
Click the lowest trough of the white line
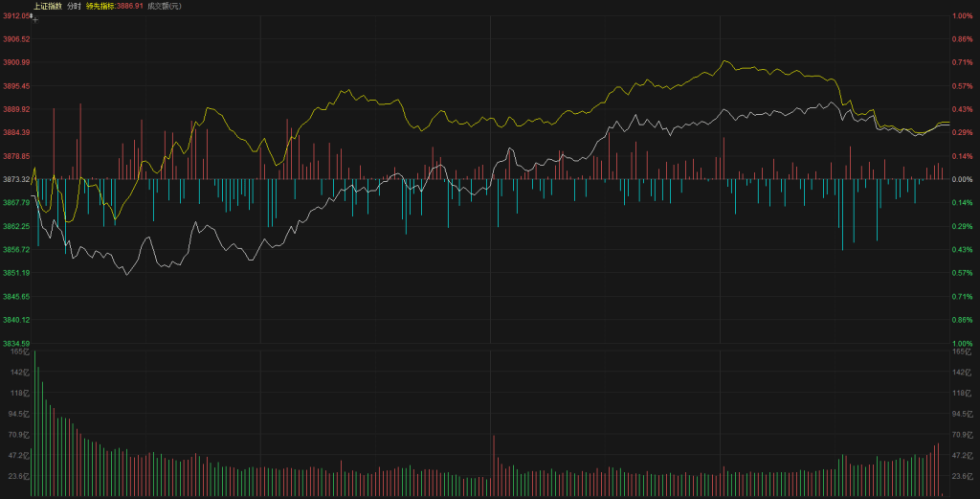point(126,274)
